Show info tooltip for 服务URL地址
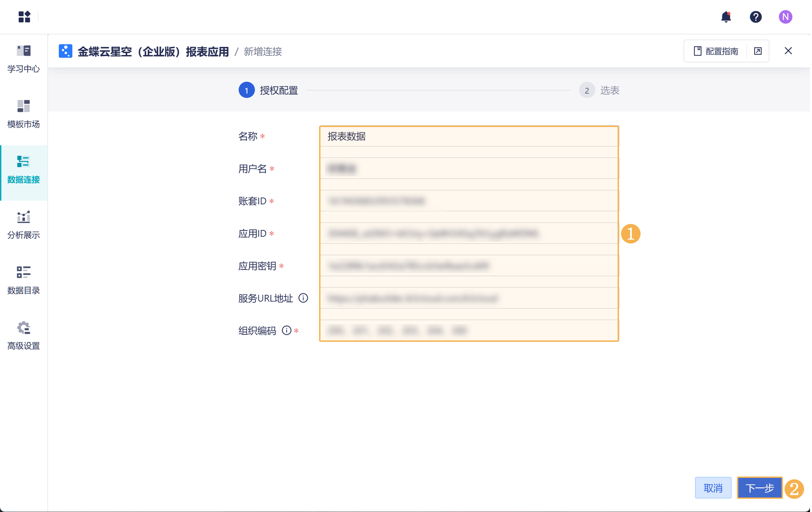The width and height of the screenshot is (812, 512). tap(303, 298)
